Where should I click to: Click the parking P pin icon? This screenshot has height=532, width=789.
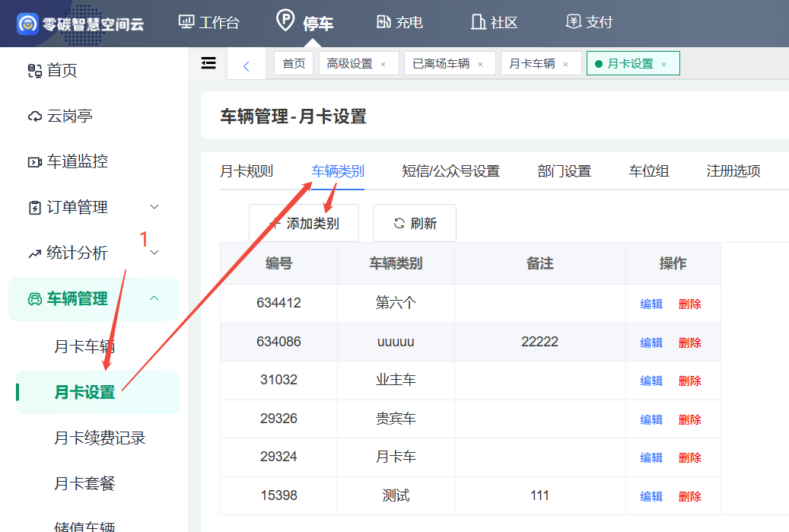point(285,21)
